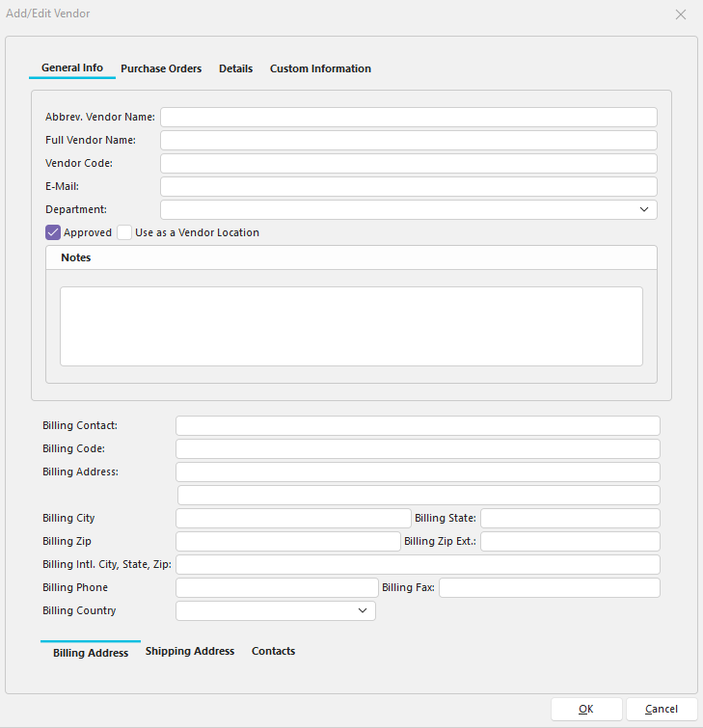Select the Billing Fax input field
703x728 pixels.
click(549, 587)
